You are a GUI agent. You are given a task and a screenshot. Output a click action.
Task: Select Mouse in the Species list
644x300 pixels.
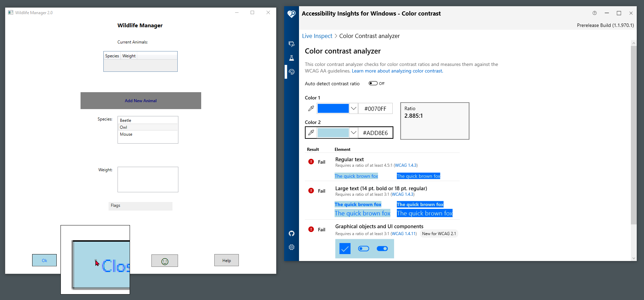pyautogui.click(x=148, y=134)
